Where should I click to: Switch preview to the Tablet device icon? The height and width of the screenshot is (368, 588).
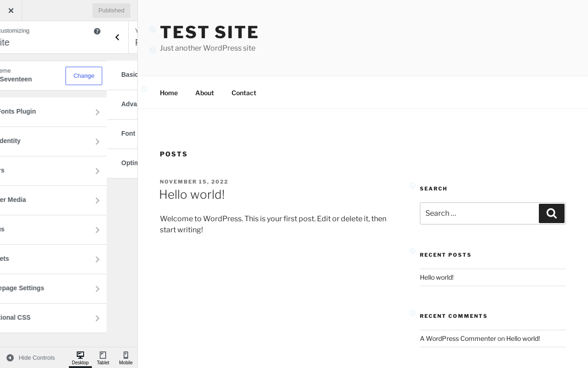103,358
